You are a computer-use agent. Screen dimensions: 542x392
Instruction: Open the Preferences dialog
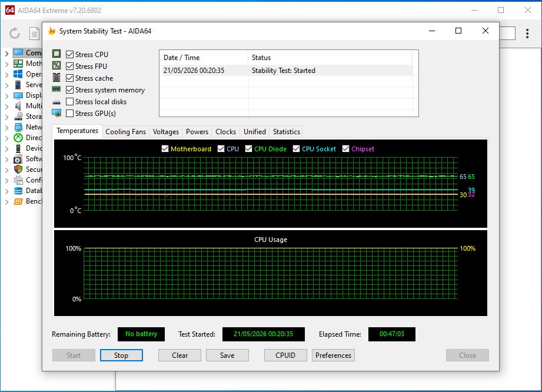[x=333, y=356]
